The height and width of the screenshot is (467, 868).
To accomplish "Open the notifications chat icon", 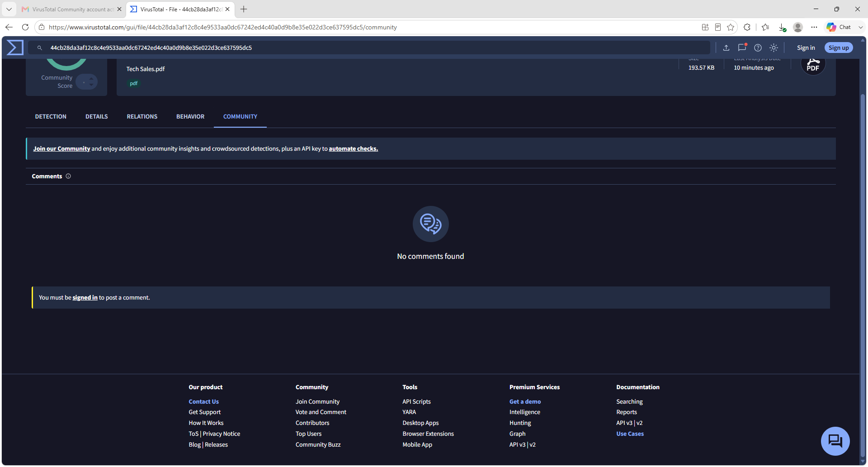I will click(x=742, y=48).
